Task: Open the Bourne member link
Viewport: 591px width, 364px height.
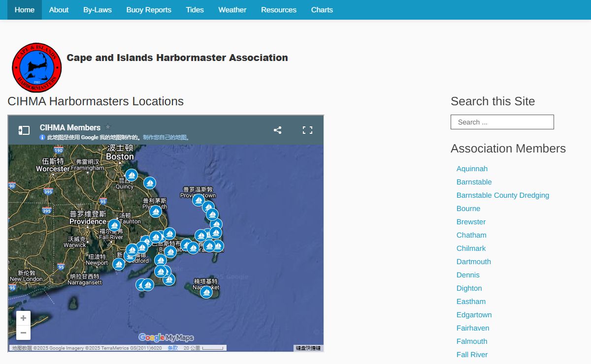Action: point(468,209)
